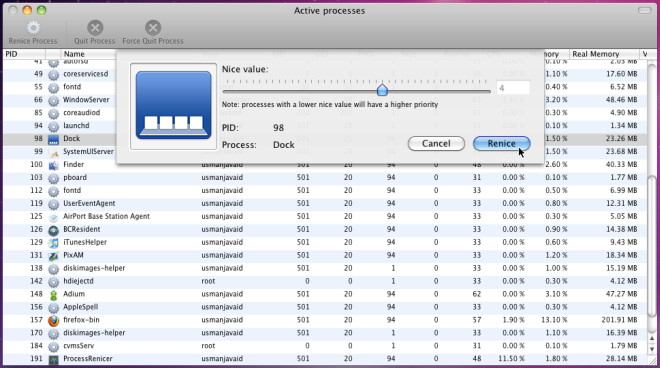Click the Dock row icon in list
Image resolution: width=660 pixels, height=368 pixels.
(53, 139)
